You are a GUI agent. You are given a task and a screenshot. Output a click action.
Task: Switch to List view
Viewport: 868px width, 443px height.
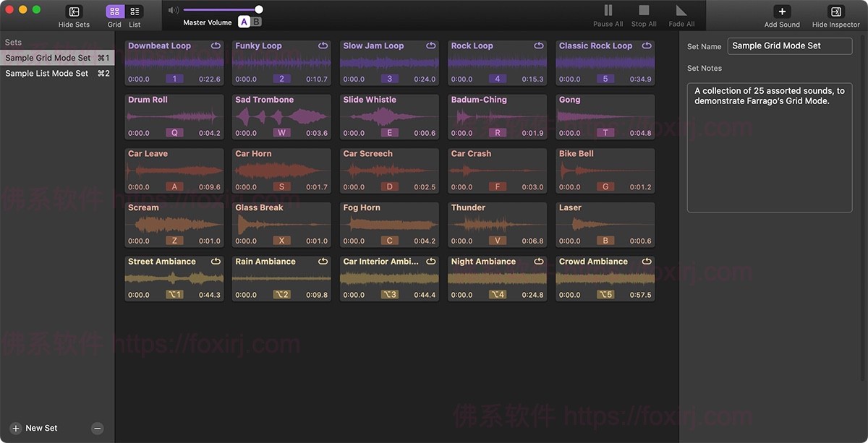(134, 12)
